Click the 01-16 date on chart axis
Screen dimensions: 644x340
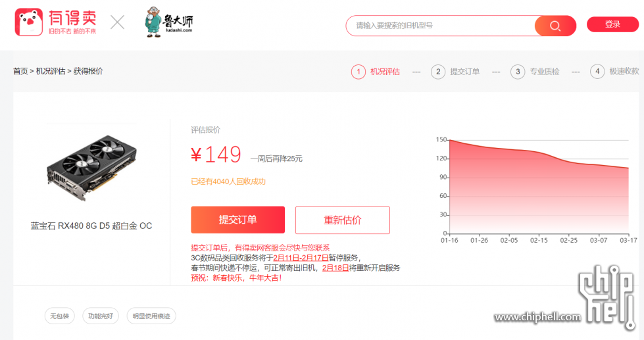coord(449,240)
